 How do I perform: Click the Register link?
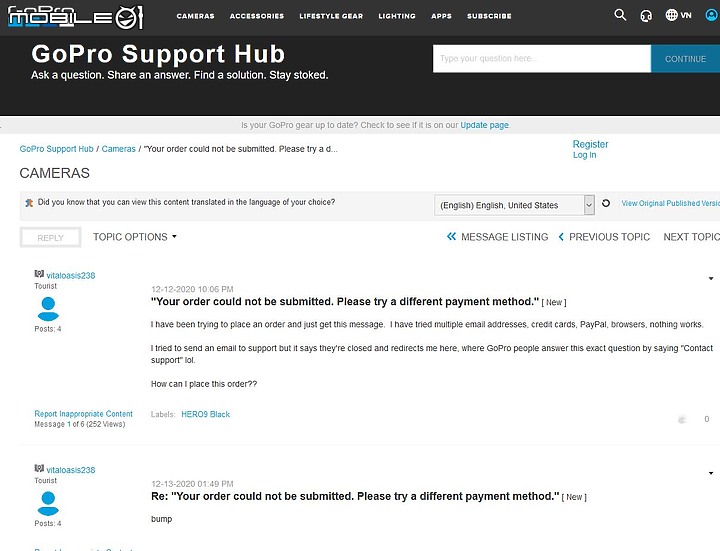[590, 144]
